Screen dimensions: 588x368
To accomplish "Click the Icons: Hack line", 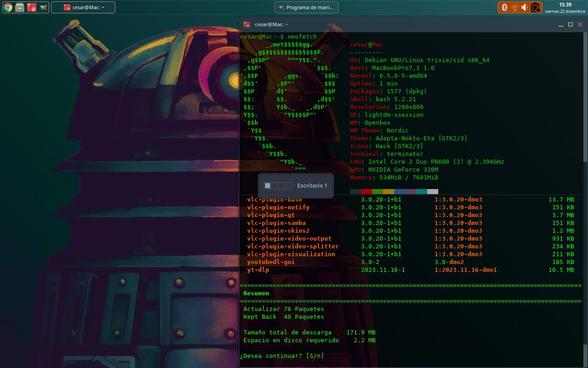I will [387, 147].
